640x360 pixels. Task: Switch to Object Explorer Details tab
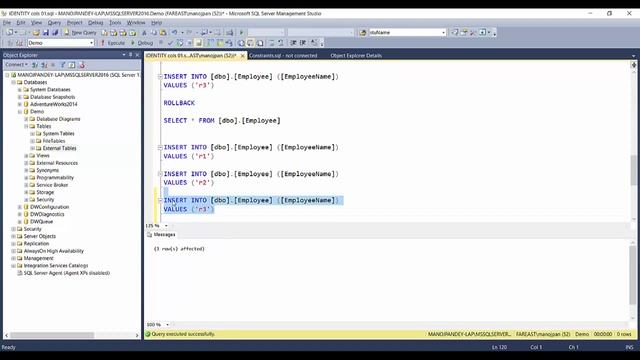(x=356, y=56)
